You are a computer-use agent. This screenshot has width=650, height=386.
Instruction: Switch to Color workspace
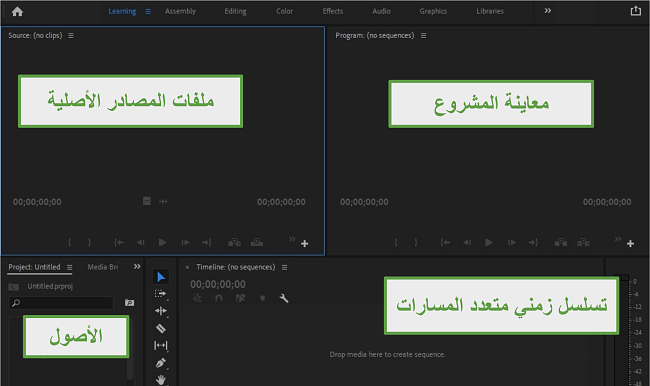coord(284,12)
